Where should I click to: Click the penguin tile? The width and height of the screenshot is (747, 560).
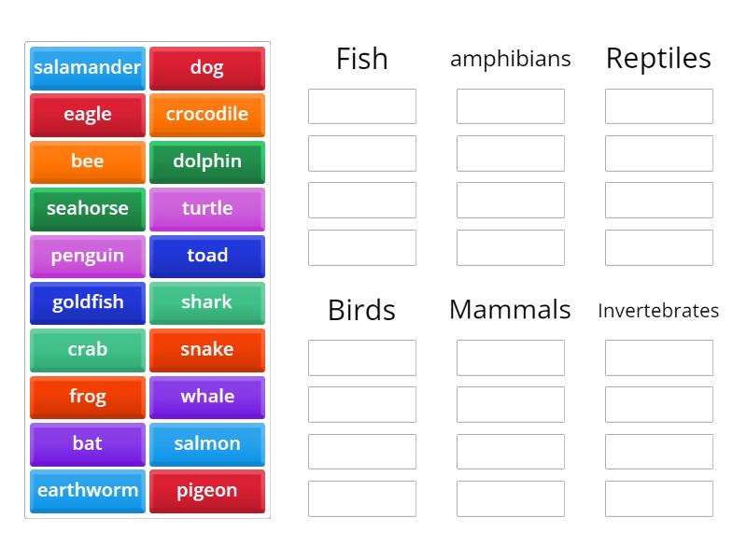87,256
